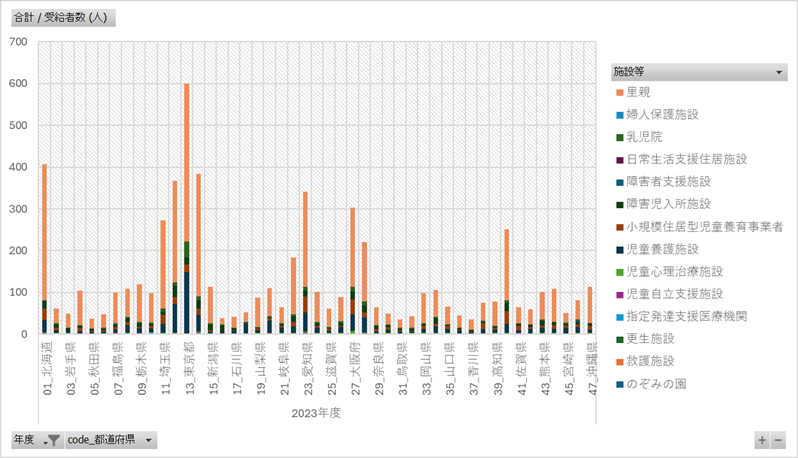Open the code_都道府県 axis field dropdown
The width and height of the screenshot is (798, 458).
pyautogui.click(x=149, y=440)
